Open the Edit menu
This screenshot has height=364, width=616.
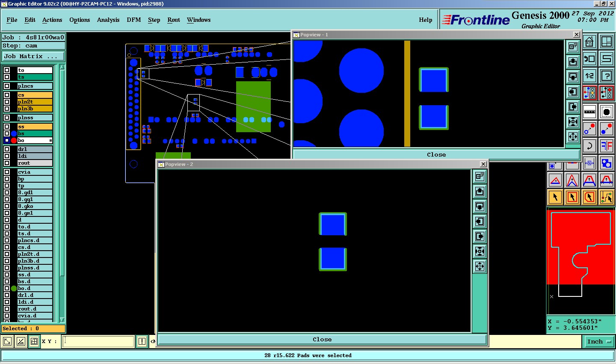coord(30,20)
